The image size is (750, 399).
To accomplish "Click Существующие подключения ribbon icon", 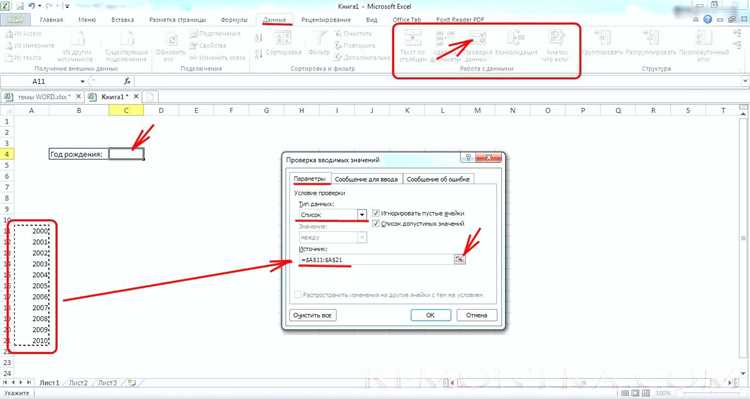I will click(x=126, y=46).
